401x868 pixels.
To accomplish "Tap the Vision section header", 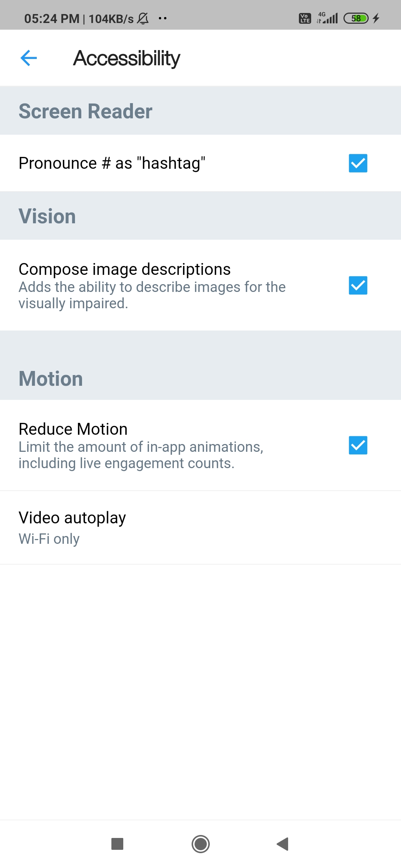I will (47, 216).
